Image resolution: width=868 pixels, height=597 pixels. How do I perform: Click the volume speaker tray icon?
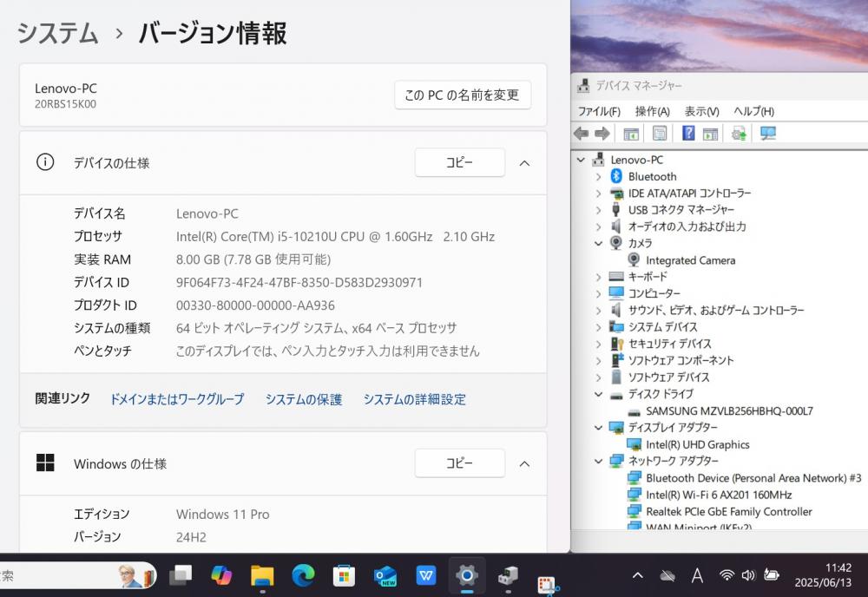click(x=748, y=576)
